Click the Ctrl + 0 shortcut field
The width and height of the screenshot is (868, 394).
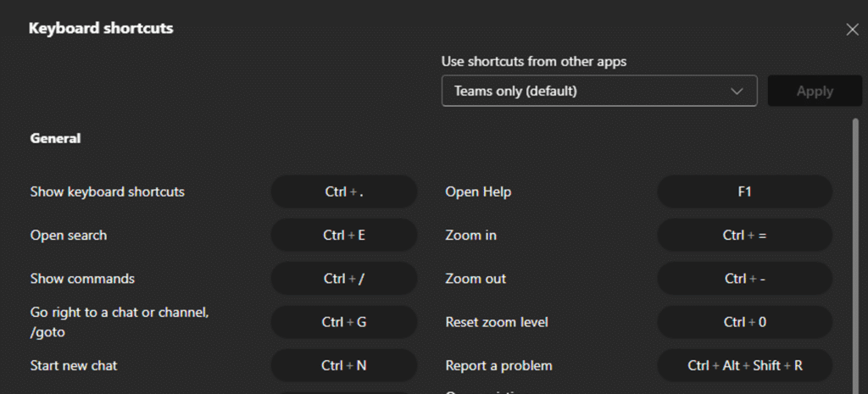pyautogui.click(x=744, y=322)
